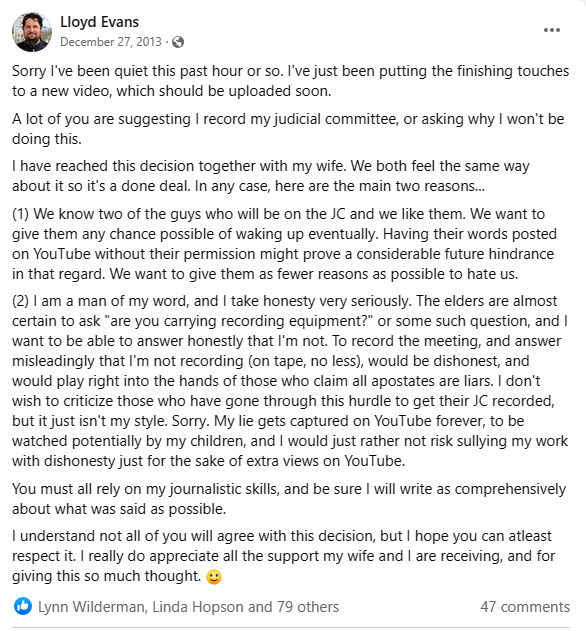Screen dimensions: 586x631
Task: Click the paragraph mentioning journalistic skills
Action: 289,499
